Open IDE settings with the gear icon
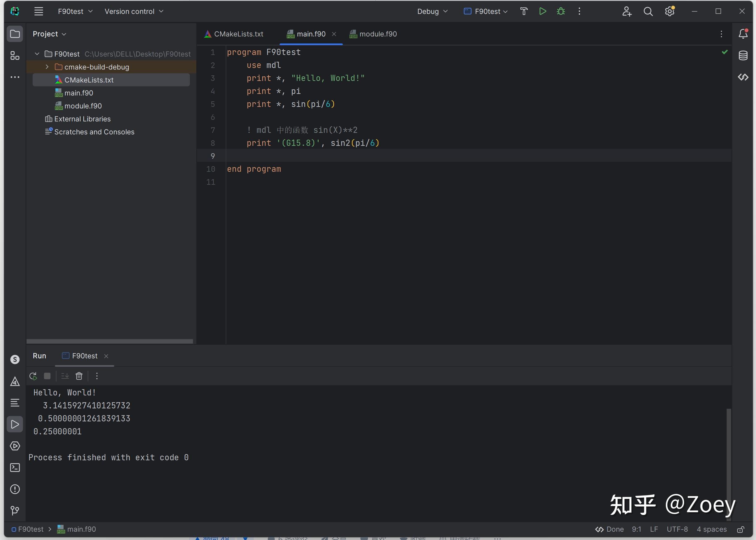756x540 pixels. tap(670, 11)
